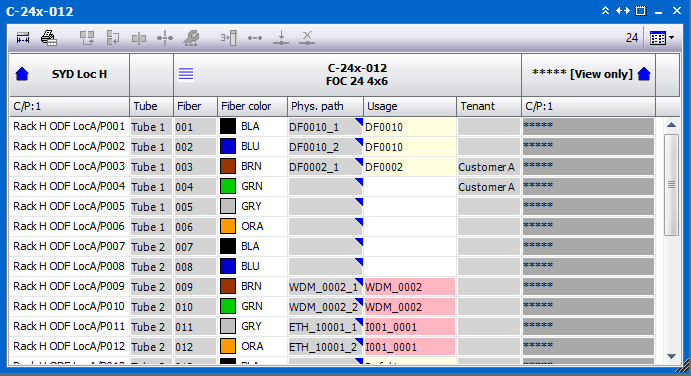Select Rack H ODF LocA/P012 cell
The width and height of the screenshot is (691, 376).
point(69,346)
